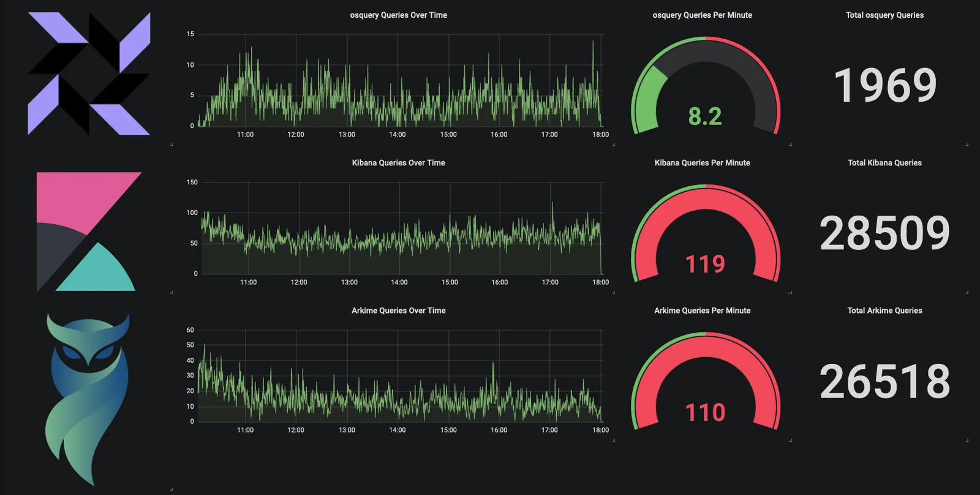Open the osquery Queries Over Time panel title
Viewport: 980px width, 495px height.
pyautogui.click(x=399, y=15)
